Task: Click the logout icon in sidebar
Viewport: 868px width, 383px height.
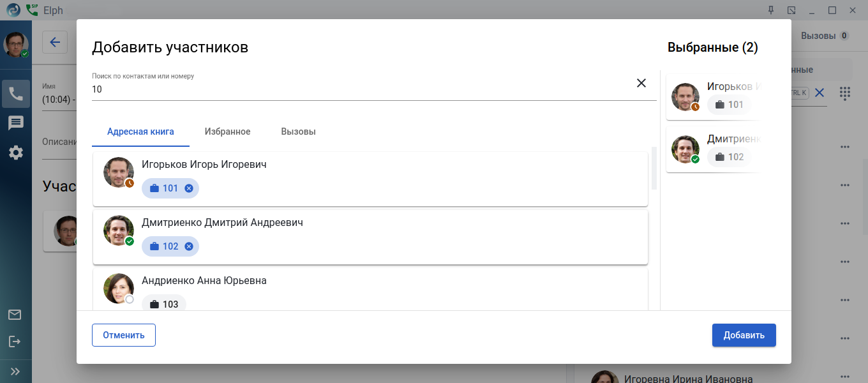Action: (x=15, y=342)
